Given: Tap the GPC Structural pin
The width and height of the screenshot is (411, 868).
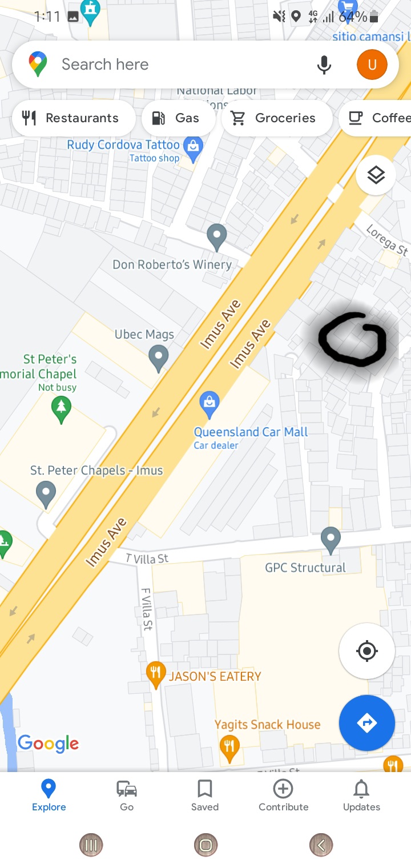Looking at the screenshot, I should click(331, 540).
